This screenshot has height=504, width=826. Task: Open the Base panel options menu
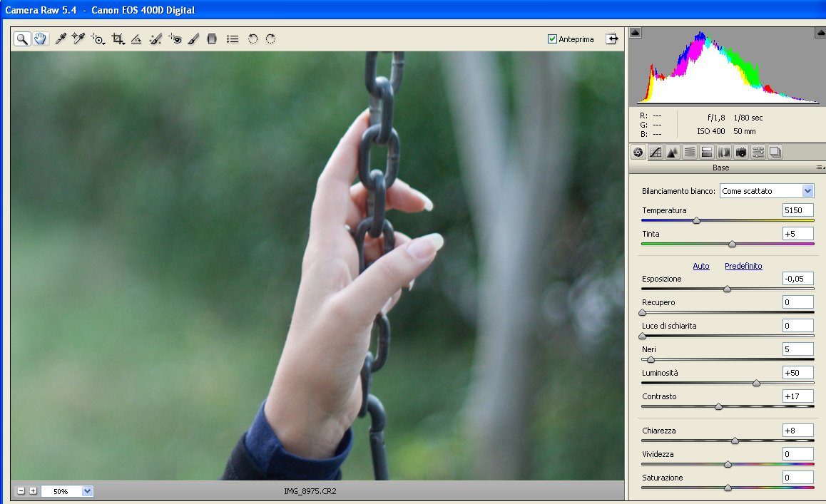[x=820, y=168]
